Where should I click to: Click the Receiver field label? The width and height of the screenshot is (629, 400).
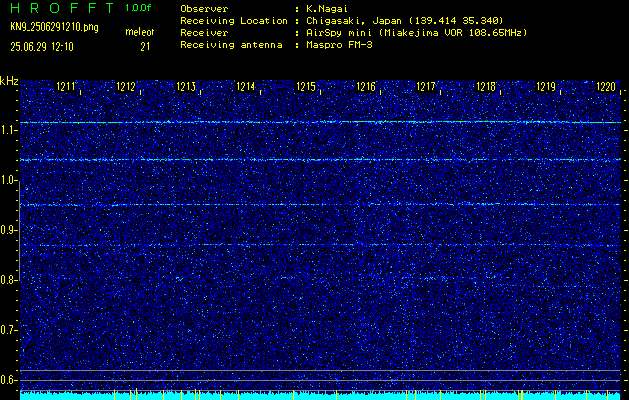[204, 32]
